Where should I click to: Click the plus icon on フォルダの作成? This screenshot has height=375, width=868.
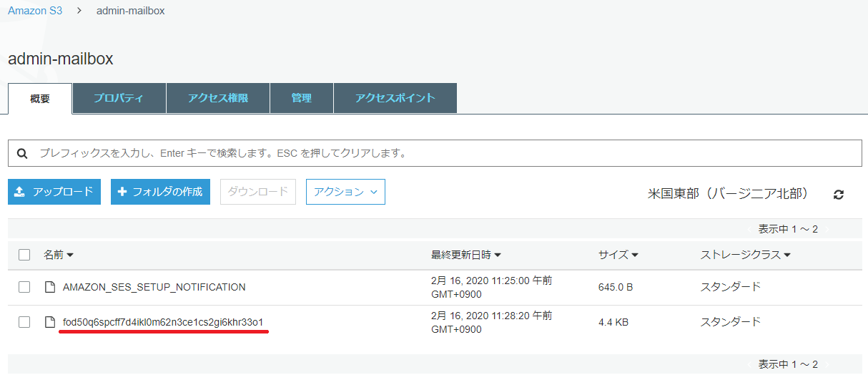pyautogui.click(x=122, y=192)
